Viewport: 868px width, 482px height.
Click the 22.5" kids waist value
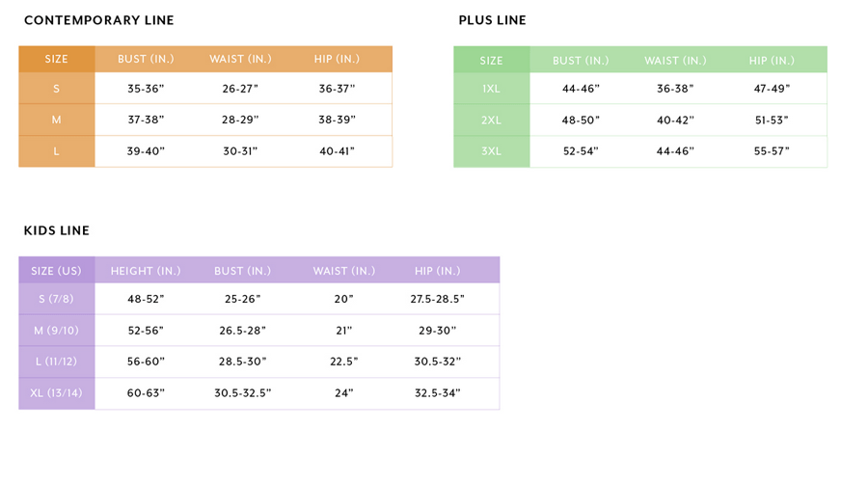click(343, 361)
